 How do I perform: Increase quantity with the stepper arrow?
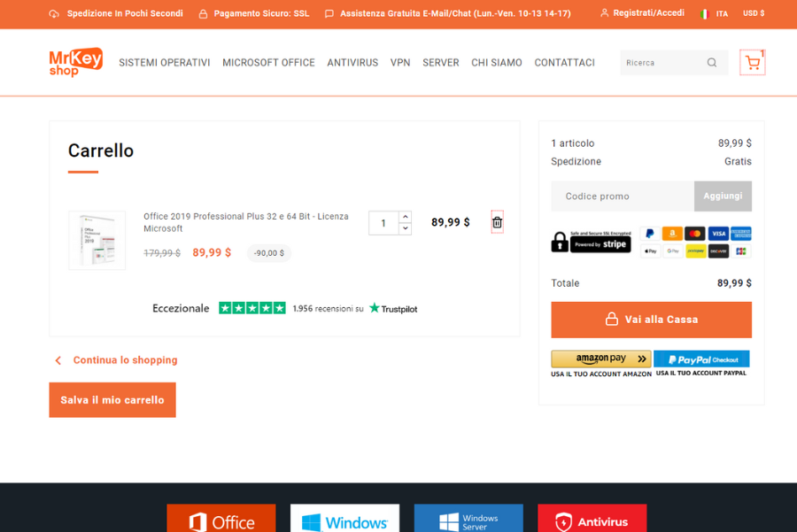coord(405,216)
